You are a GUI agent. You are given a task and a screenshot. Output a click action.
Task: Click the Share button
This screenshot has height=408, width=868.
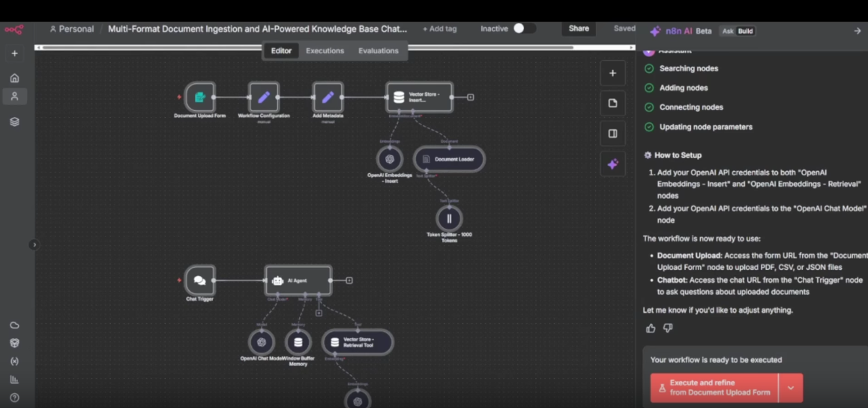(579, 28)
